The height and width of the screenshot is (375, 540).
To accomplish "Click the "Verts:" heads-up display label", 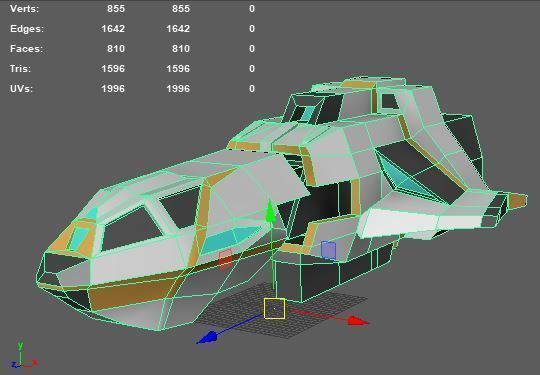I will pos(24,9).
